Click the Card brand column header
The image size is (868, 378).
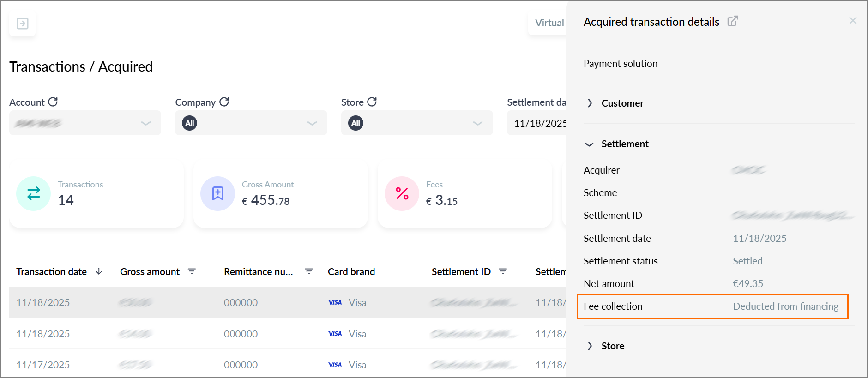click(x=351, y=272)
